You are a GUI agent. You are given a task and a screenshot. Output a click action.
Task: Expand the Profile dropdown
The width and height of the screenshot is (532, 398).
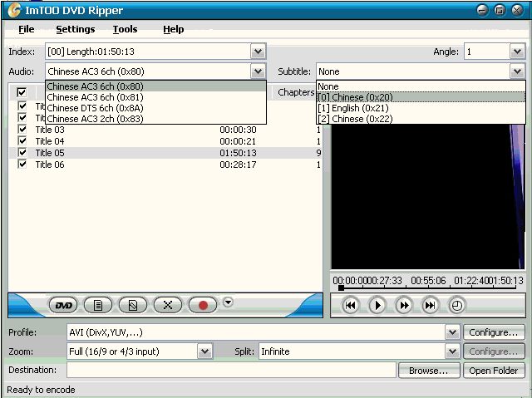click(x=452, y=332)
